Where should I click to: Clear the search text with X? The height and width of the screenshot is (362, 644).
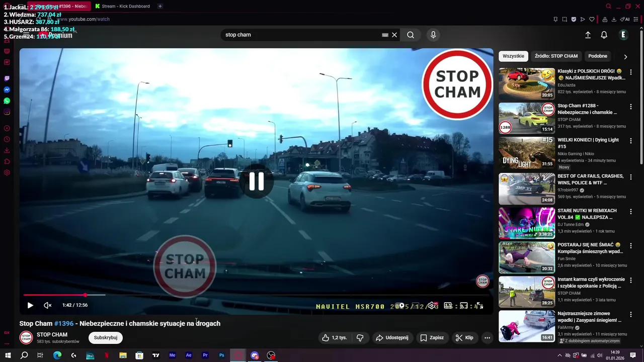pyautogui.click(x=394, y=35)
